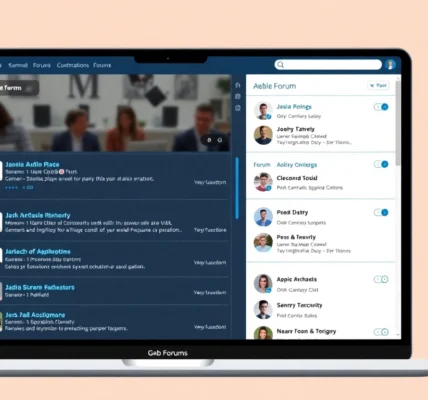Toggle the switch next to Appic Archads
This screenshot has width=428, height=400.
tap(381, 279)
